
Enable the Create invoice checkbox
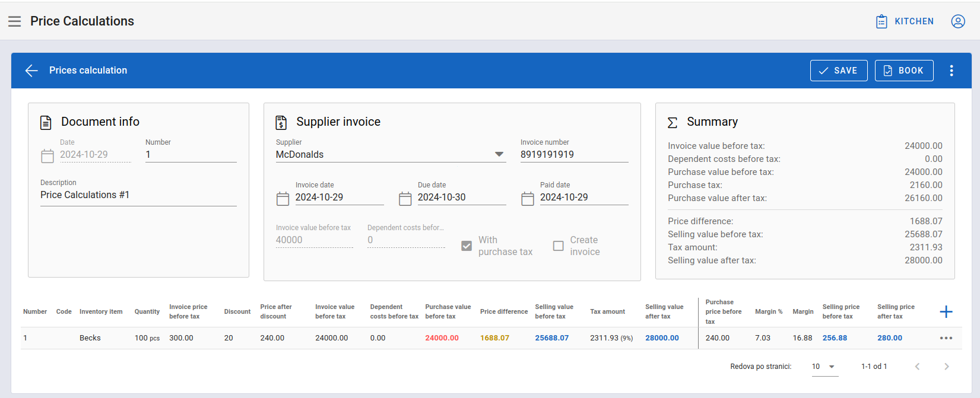[558, 246]
